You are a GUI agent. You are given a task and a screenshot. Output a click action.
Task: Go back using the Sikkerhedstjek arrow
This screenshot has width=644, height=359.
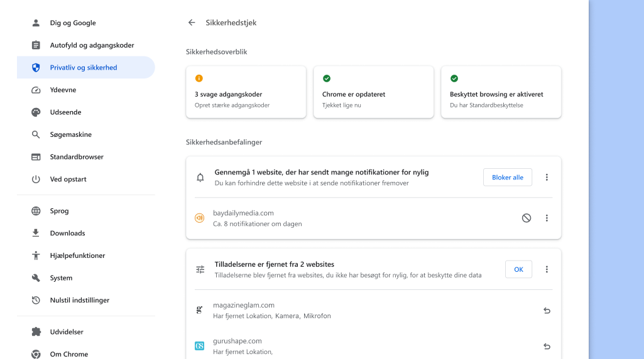pos(192,23)
